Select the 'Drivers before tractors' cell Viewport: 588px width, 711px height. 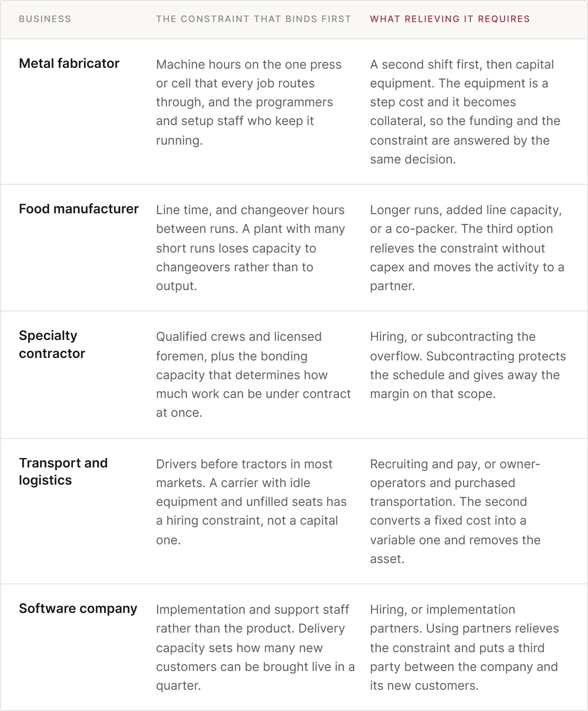coord(251,502)
